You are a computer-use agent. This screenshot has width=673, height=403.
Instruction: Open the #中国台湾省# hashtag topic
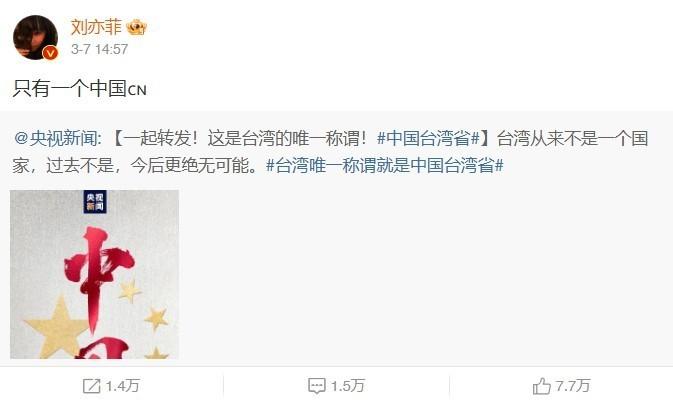point(428,139)
